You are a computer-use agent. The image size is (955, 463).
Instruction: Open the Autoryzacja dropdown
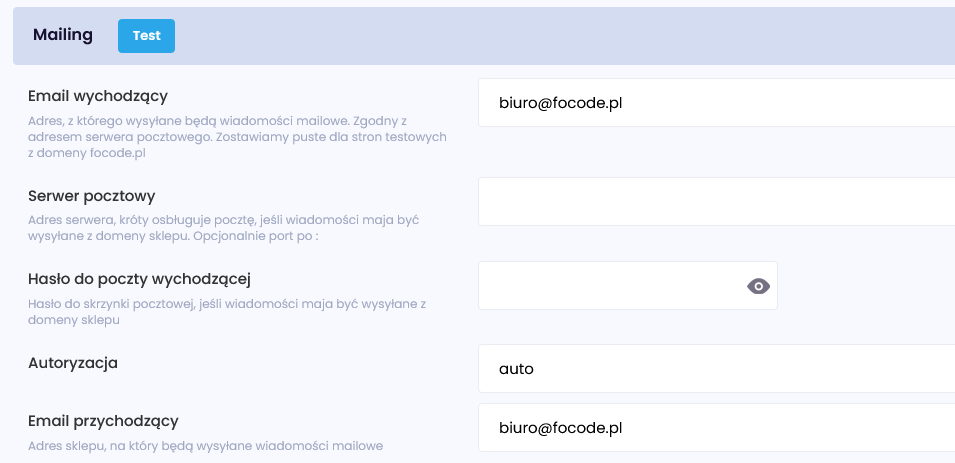716,369
